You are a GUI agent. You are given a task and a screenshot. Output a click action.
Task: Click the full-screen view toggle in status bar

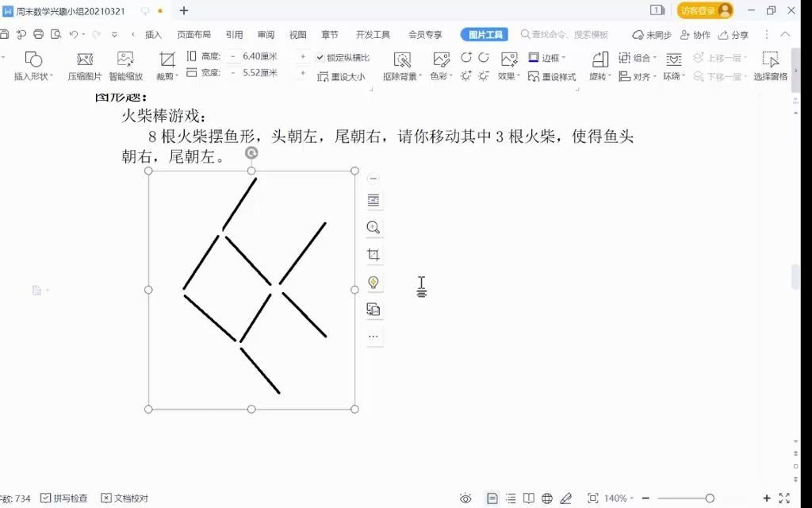(x=592, y=498)
